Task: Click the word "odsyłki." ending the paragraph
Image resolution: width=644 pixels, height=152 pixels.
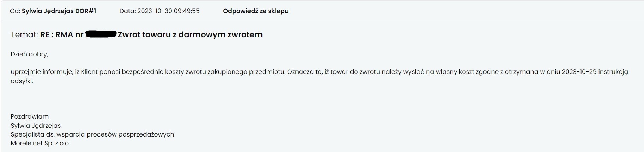Action: click(22, 81)
